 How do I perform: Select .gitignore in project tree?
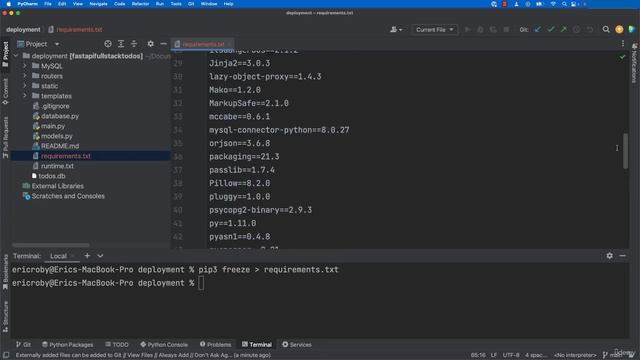click(55, 106)
